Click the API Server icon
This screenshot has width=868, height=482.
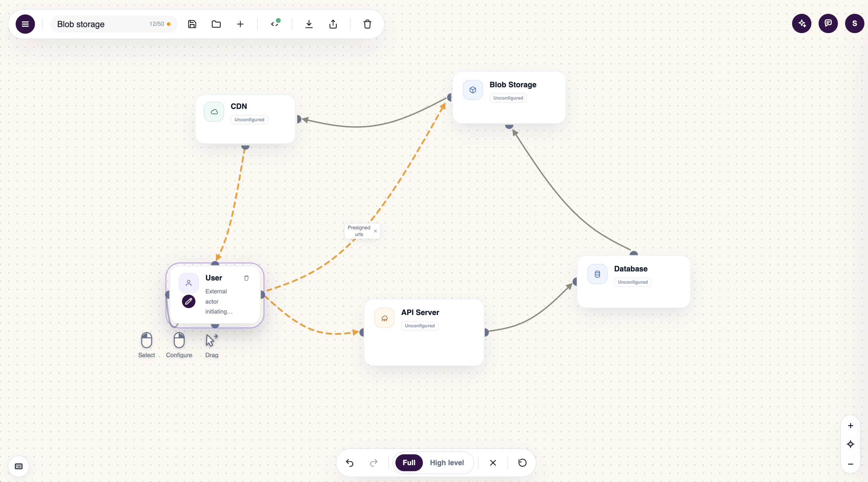(385, 318)
